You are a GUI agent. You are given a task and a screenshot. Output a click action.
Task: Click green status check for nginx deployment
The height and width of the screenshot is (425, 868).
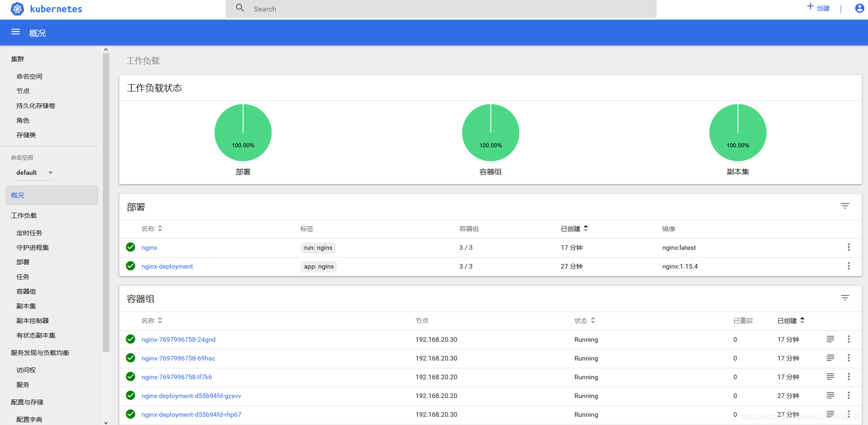[130, 247]
